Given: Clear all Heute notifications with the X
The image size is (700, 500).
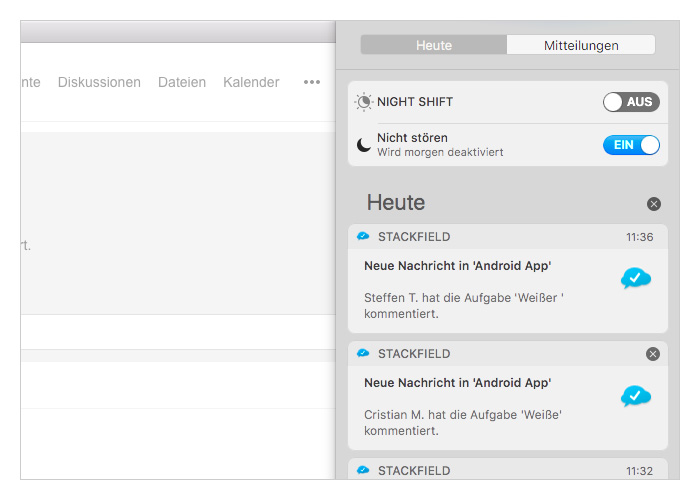Looking at the screenshot, I should point(654,204).
